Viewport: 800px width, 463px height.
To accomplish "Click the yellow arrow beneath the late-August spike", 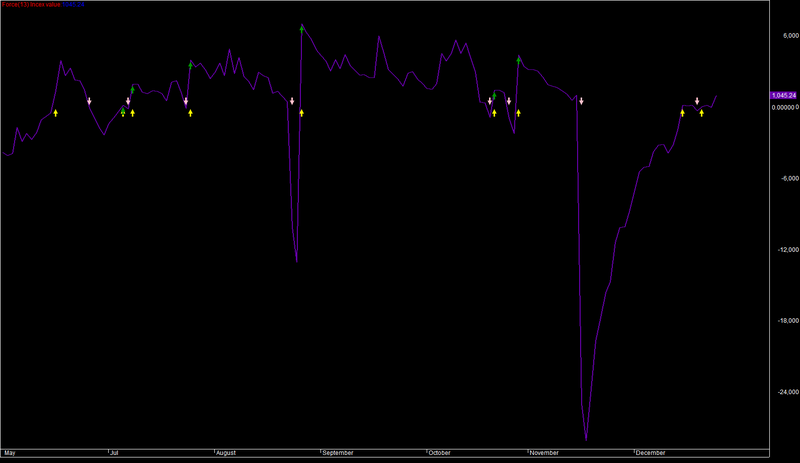I will (x=302, y=113).
